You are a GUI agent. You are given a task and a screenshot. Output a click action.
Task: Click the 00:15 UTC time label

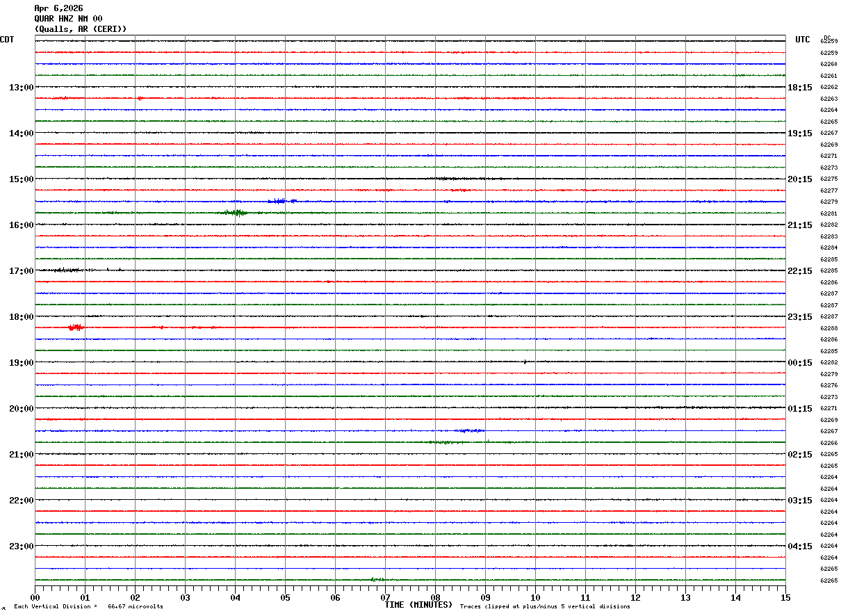[800, 363]
